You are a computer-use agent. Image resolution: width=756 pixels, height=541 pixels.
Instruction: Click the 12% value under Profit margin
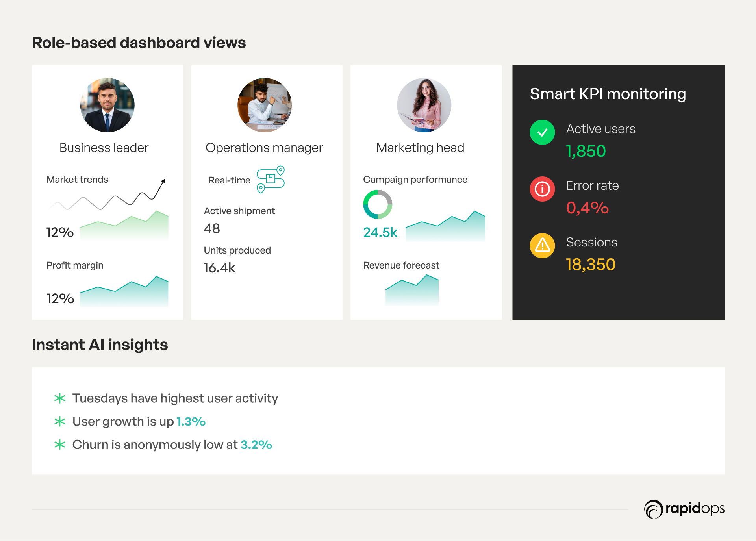coord(60,298)
